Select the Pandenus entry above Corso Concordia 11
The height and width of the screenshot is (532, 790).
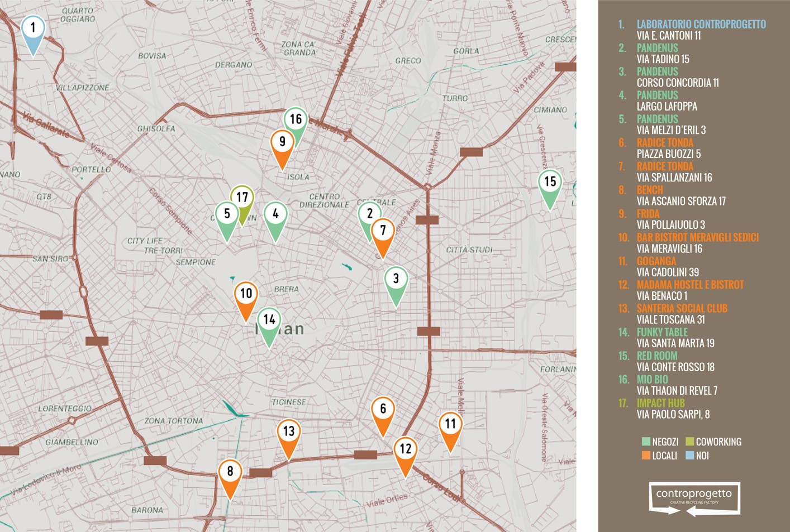(x=658, y=71)
